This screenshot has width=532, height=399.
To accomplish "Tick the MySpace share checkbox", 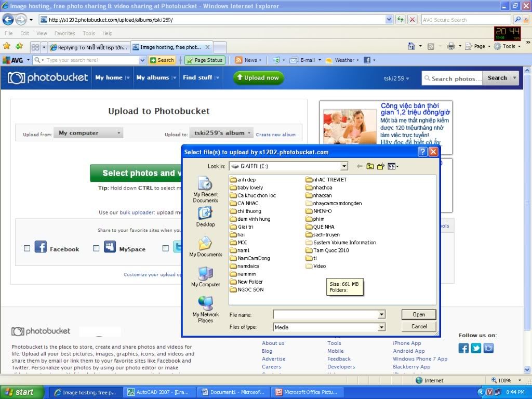I will click(x=96, y=248).
